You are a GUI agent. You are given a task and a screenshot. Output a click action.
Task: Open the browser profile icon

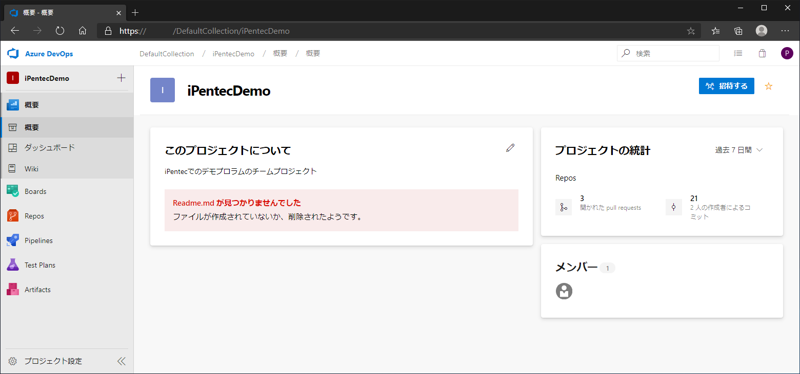[761, 31]
